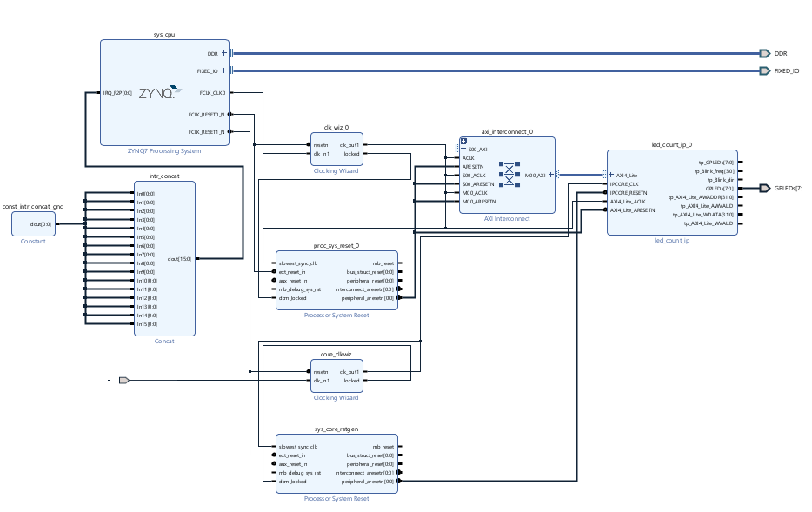Select dcm_locked pin on proc_sys_reset_0
812x512 pixels.
pos(292,298)
